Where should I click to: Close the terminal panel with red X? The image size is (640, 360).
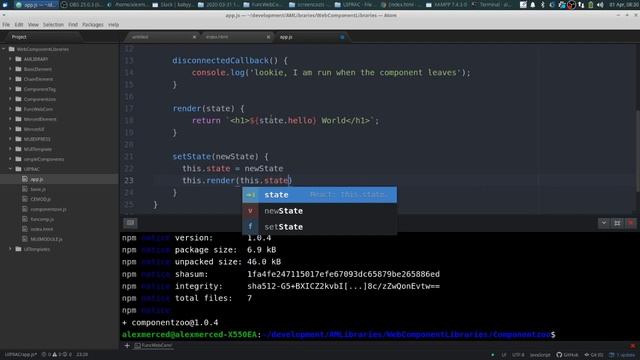[x=631, y=223]
